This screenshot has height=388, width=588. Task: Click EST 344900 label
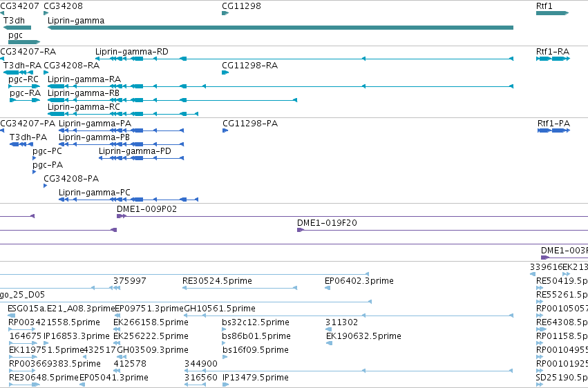tap(200, 364)
